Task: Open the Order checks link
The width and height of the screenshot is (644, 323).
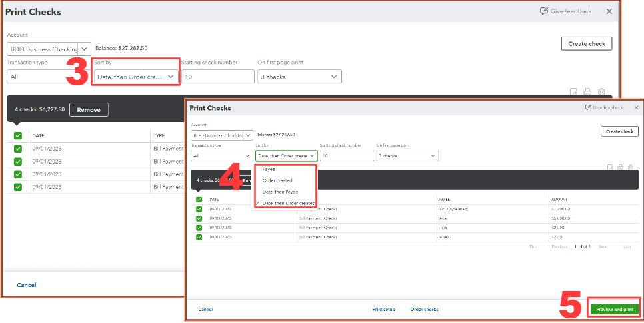Action: point(424,310)
